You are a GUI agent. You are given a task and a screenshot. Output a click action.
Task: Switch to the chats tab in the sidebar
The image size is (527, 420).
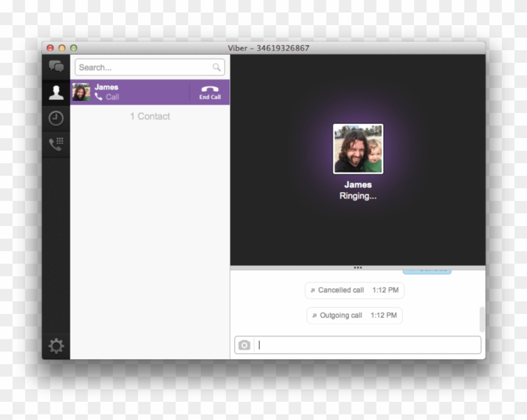coord(55,65)
